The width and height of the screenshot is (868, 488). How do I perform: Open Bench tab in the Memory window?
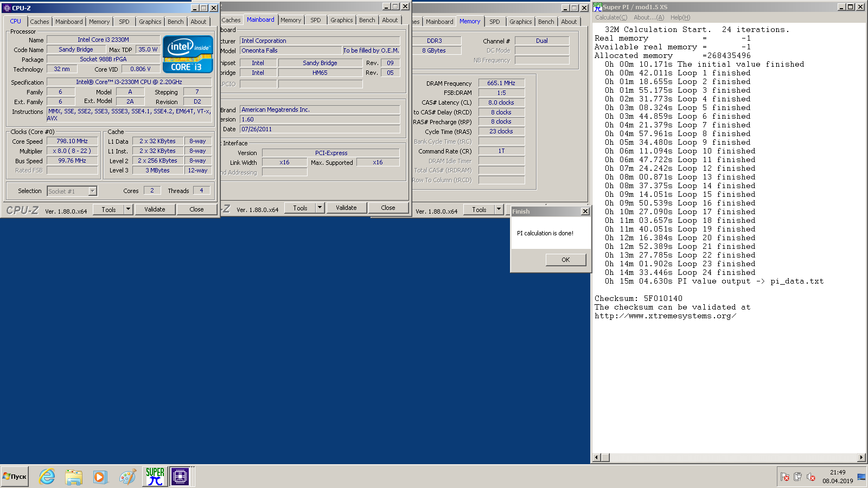pos(546,22)
